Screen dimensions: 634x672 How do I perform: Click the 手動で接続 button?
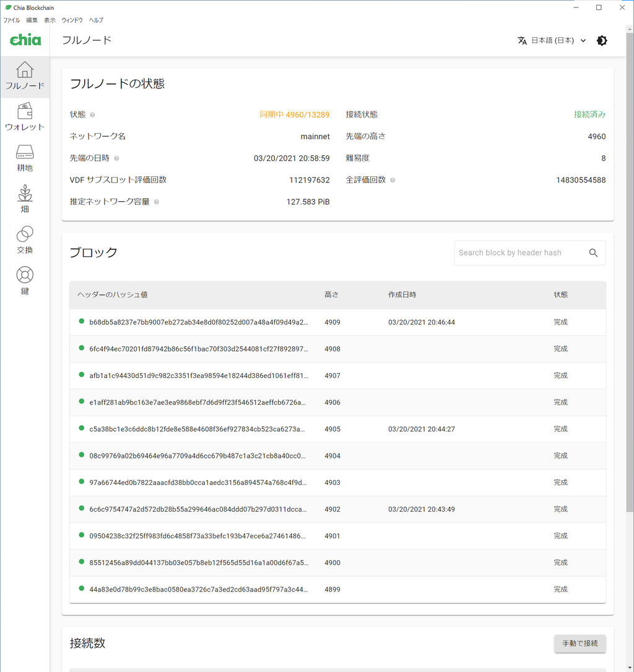point(580,644)
